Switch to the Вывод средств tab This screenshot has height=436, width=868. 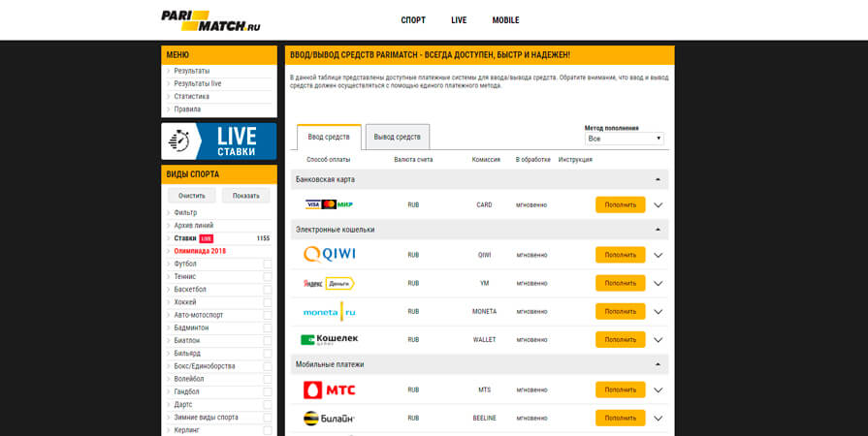coord(398,138)
